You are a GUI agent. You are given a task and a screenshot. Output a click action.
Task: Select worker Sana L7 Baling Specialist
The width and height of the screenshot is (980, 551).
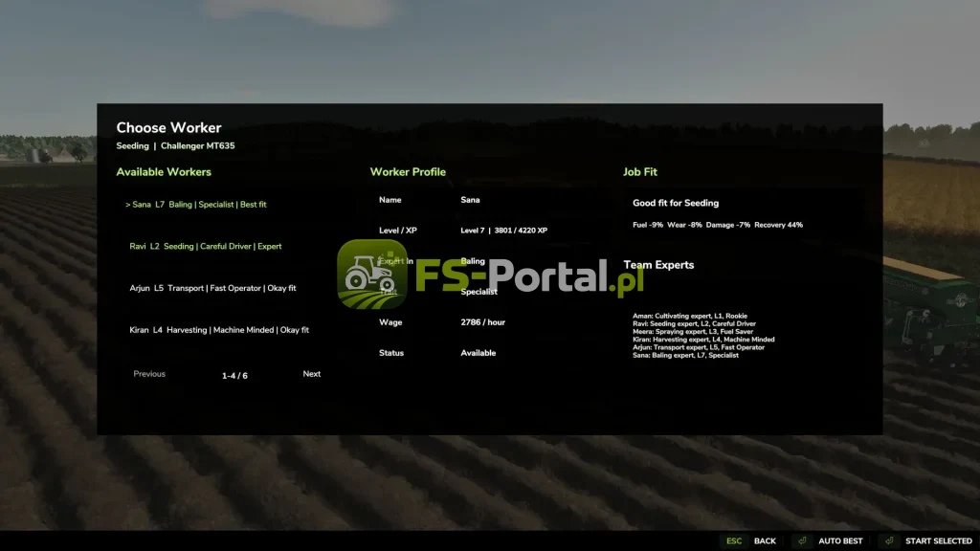pos(196,205)
